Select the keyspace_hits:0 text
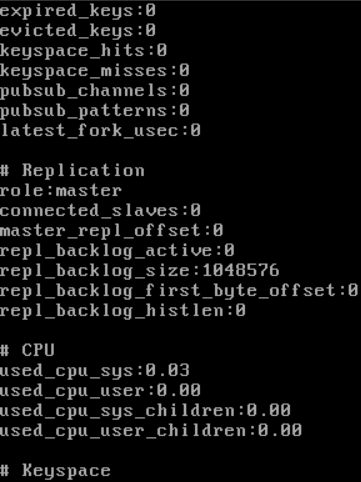The height and width of the screenshot is (482, 361). pyautogui.click(x=83, y=52)
